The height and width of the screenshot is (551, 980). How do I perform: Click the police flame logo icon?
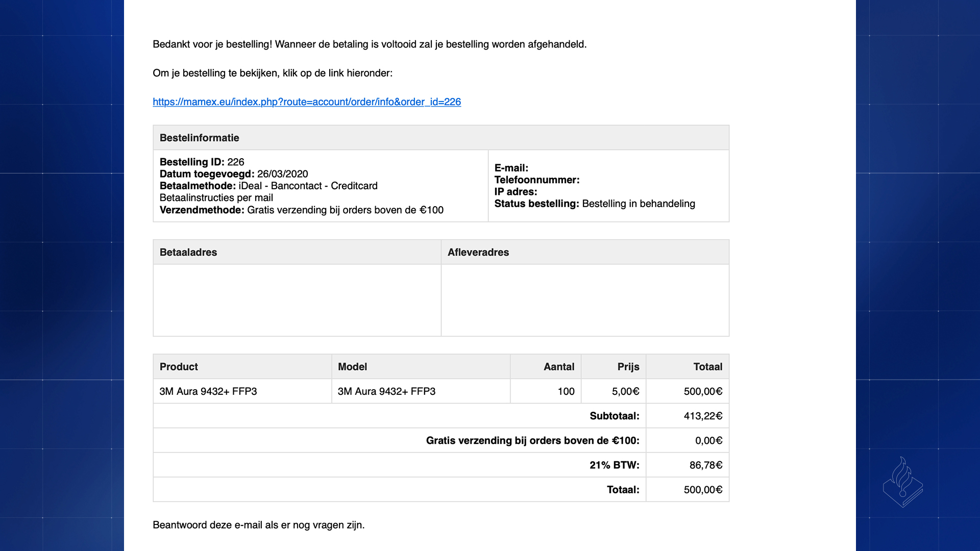(902, 482)
